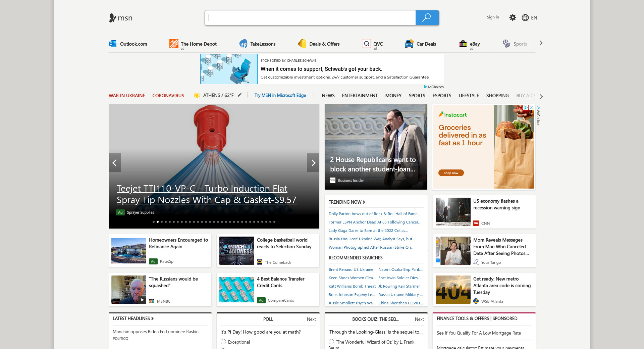
Task: Open the settings gear icon
Action: pos(513,17)
